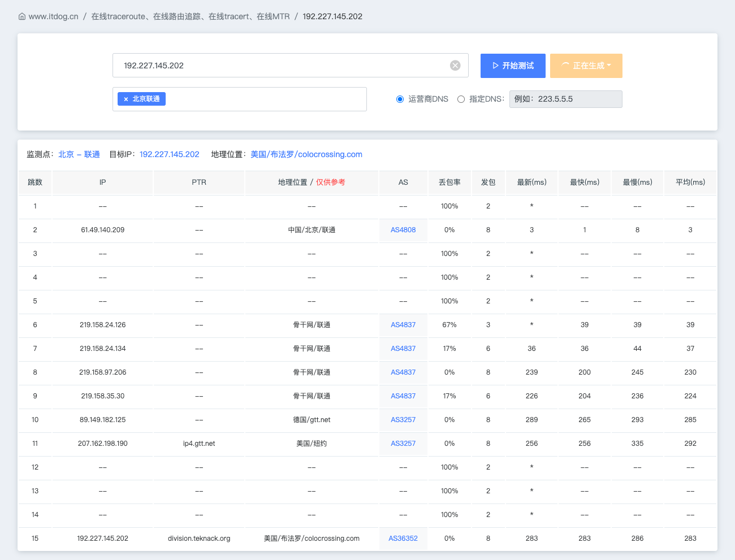
Task: Open AS3257 link in hop 11
Action: [403, 444]
